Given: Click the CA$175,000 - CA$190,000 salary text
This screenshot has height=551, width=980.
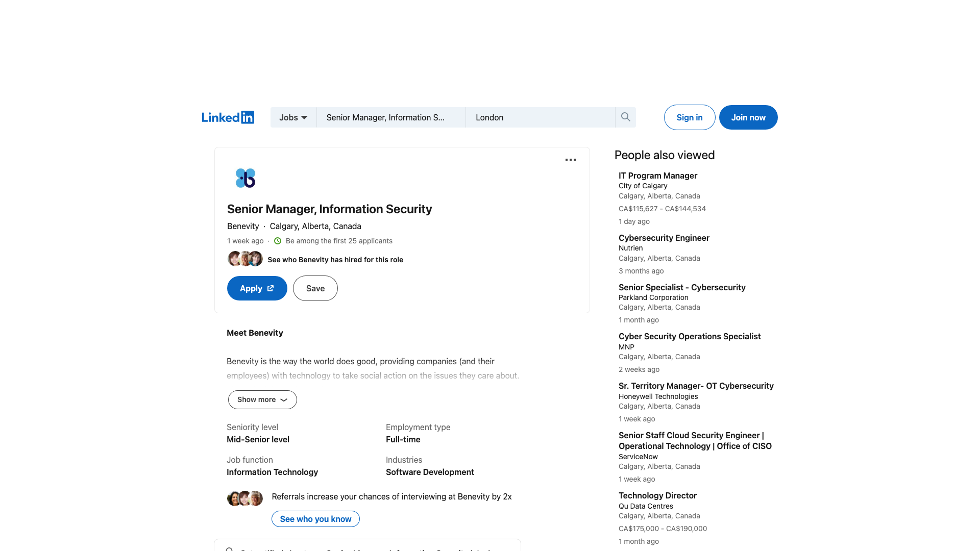Looking at the screenshot, I should tap(663, 529).
